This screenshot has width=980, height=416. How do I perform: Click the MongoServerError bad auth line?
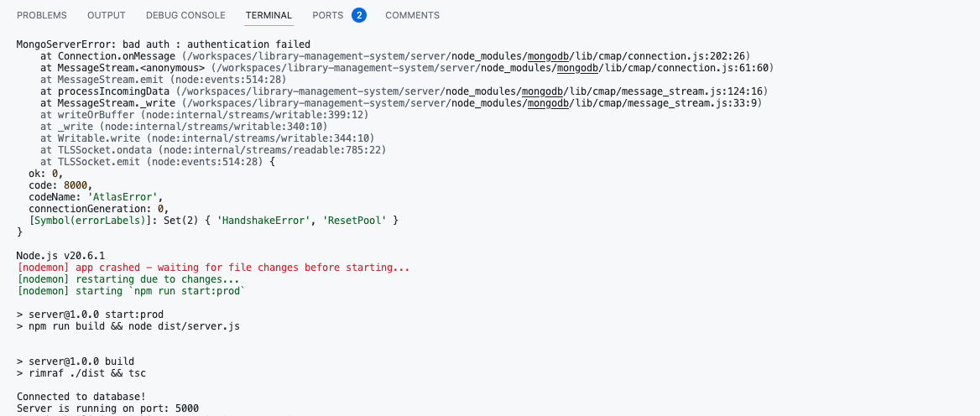(x=164, y=44)
